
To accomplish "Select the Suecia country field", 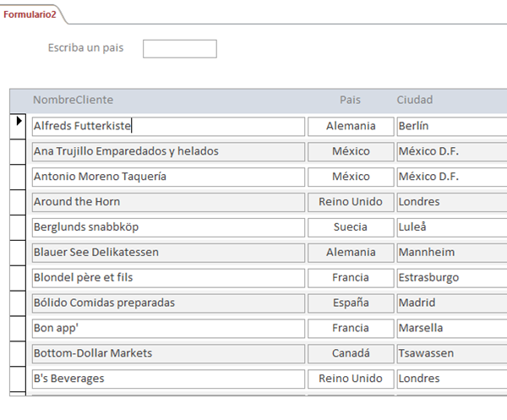I will (x=351, y=227).
